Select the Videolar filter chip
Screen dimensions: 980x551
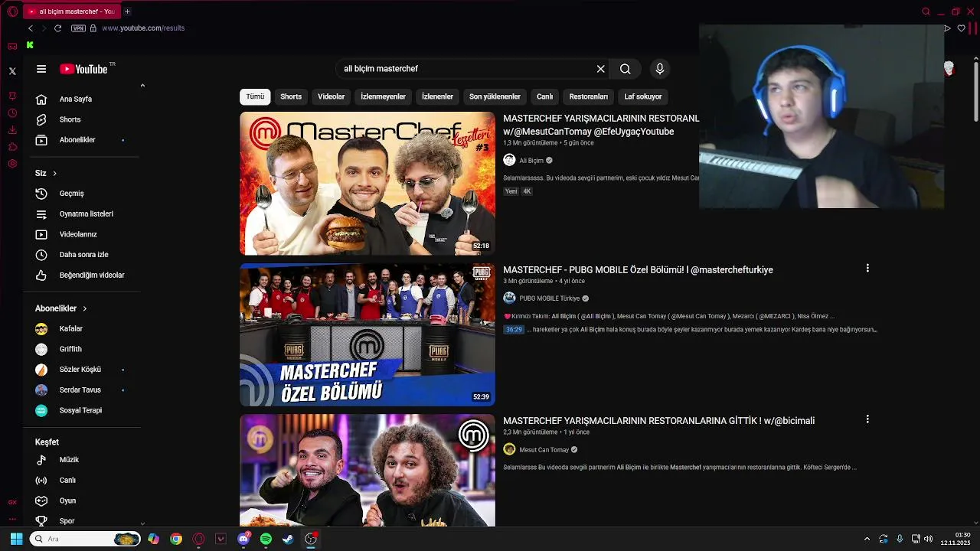coord(332,96)
